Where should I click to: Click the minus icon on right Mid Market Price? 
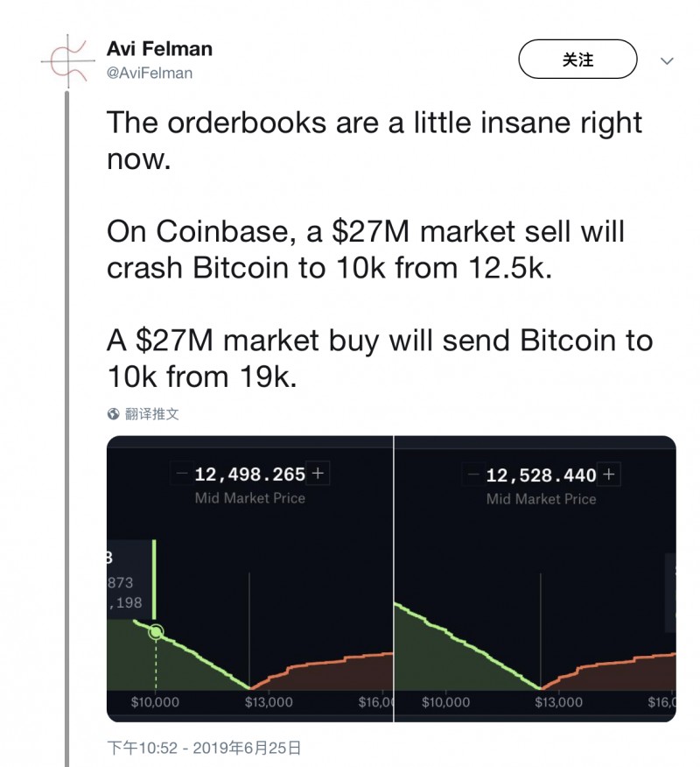pos(473,473)
